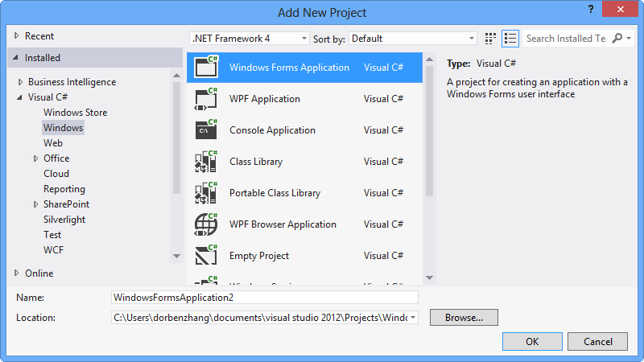Expand the Recent section

16,35
